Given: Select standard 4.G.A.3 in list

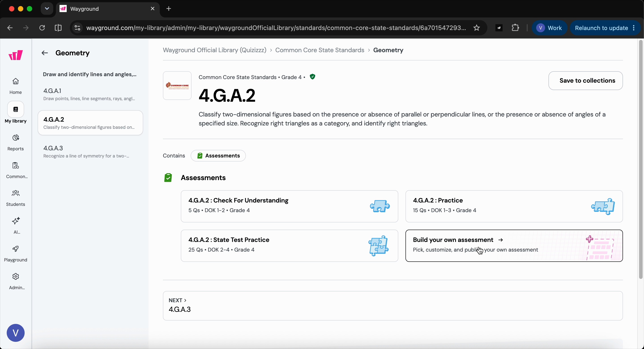Looking at the screenshot, I should coord(90,152).
